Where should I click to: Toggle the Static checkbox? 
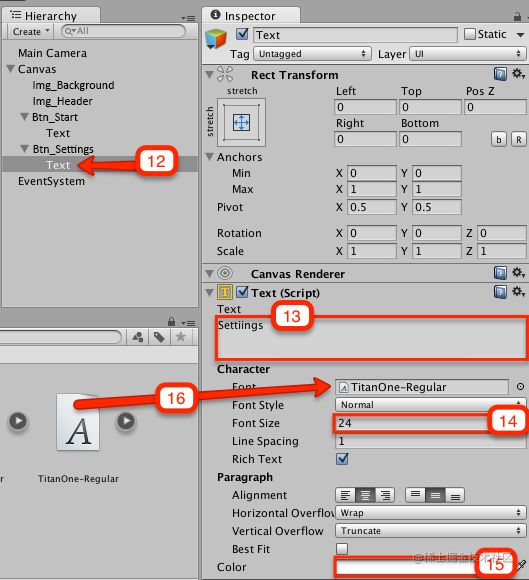coord(470,34)
